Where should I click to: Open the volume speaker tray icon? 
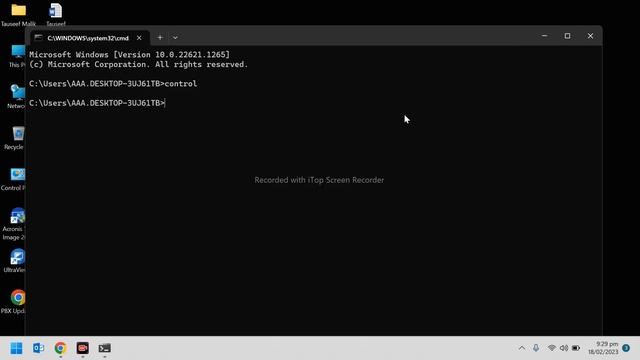[x=564, y=348]
